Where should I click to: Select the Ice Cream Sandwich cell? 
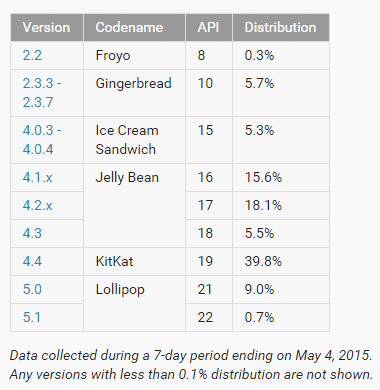point(134,140)
